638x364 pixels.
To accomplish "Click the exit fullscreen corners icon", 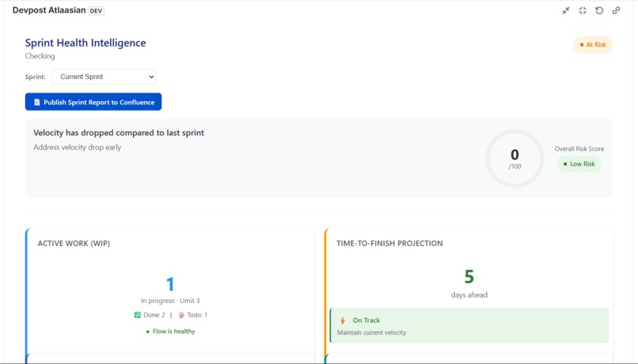I will coord(583,10).
